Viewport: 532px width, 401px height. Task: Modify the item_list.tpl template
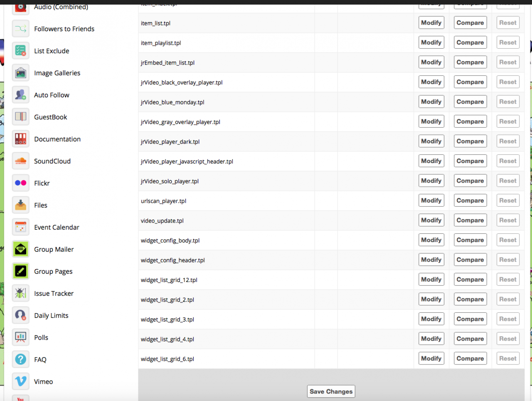click(431, 23)
